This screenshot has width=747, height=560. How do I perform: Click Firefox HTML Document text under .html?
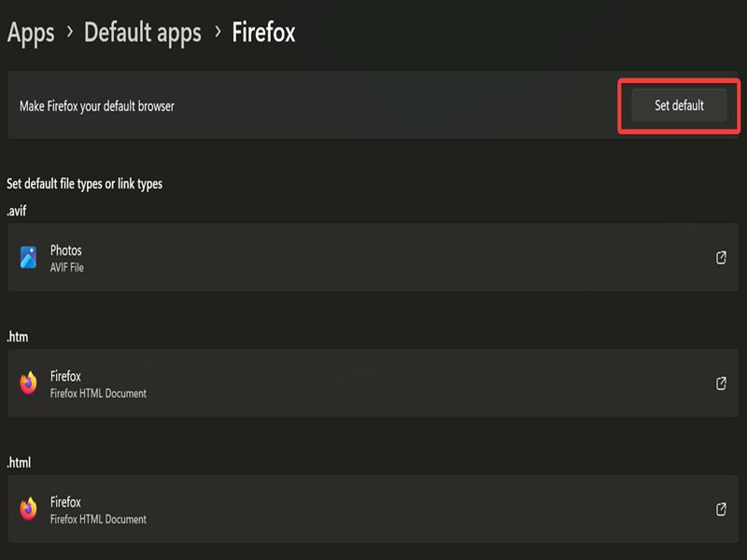coord(98,519)
